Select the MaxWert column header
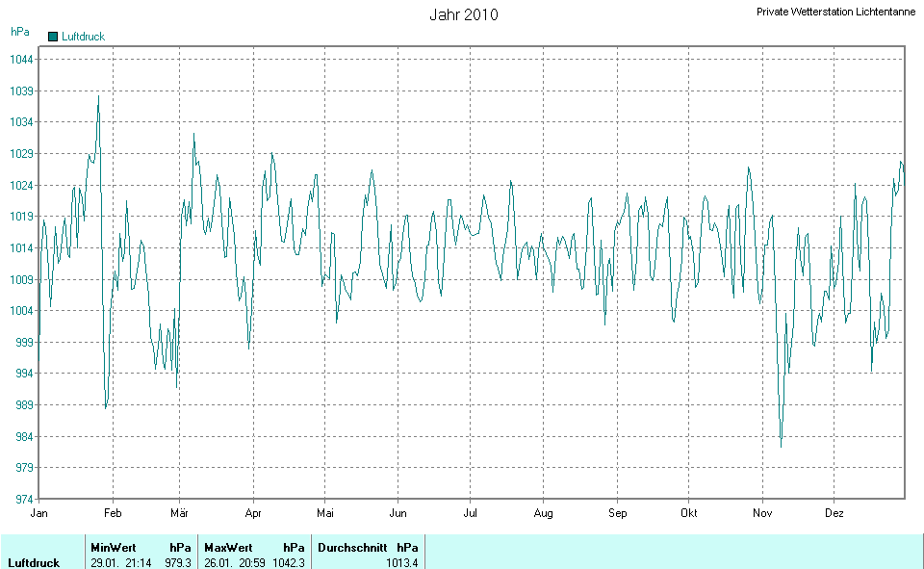The width and height of the screenshot is (924, 569). [228, 547]
